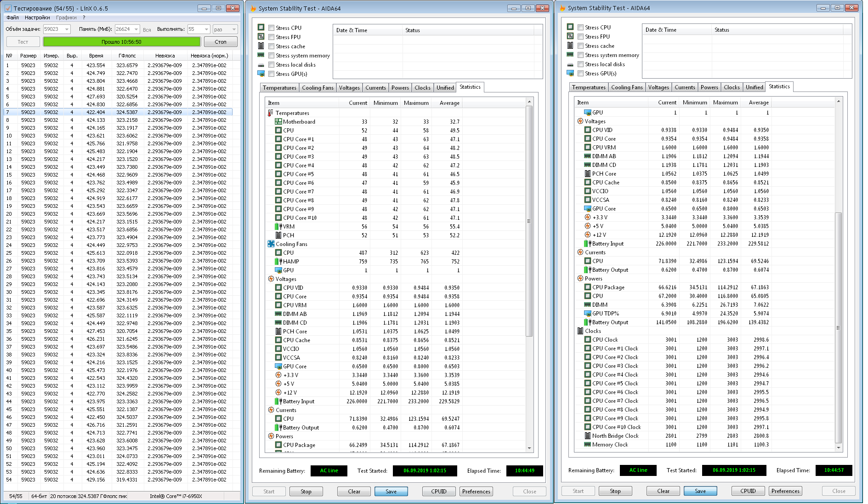Click the Cooling Fans fan icon in middle window

[x=271, y=244]
